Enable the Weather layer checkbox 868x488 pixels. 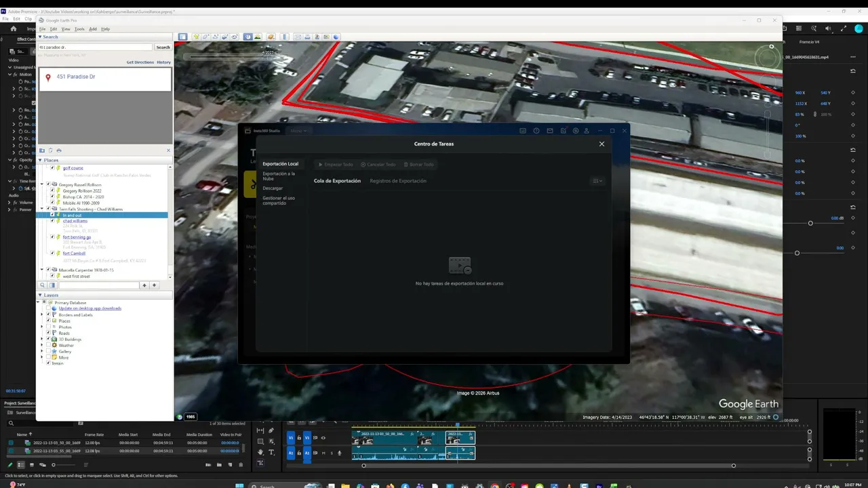48,346
